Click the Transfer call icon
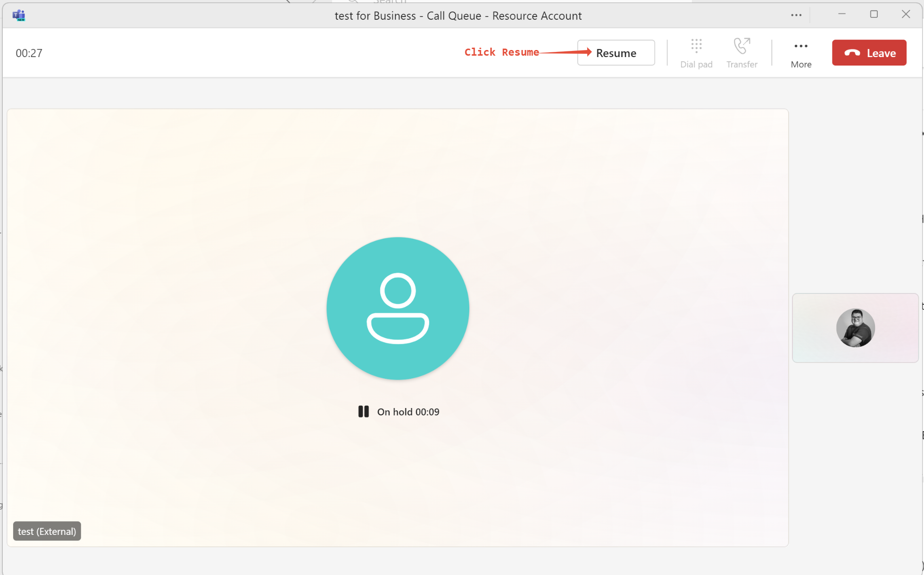This screenshot has height=575, width=924. pos(741,46)
